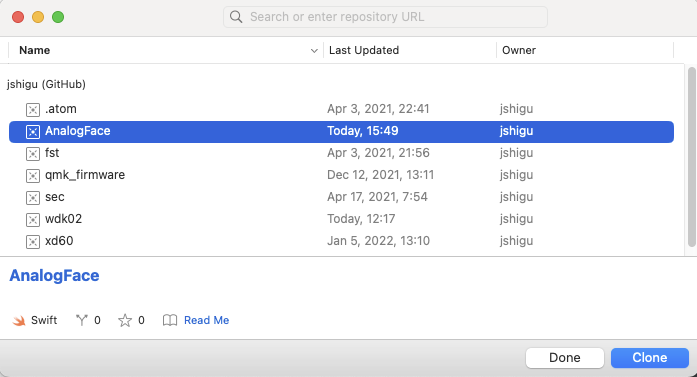The width and height of the screenshot is (697, 377).
Task: Click the repository icon beside wdk02
Action: (33, 220)
